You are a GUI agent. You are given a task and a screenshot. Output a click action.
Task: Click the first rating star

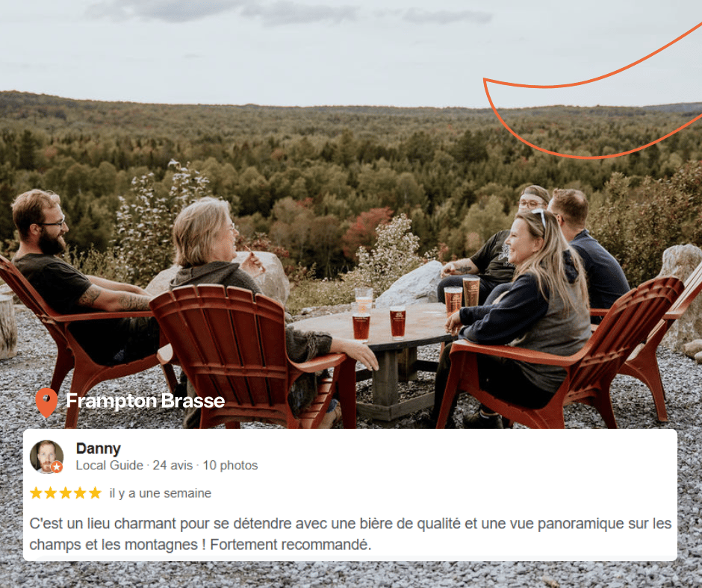pyautogui.click(x=36, y=493)
